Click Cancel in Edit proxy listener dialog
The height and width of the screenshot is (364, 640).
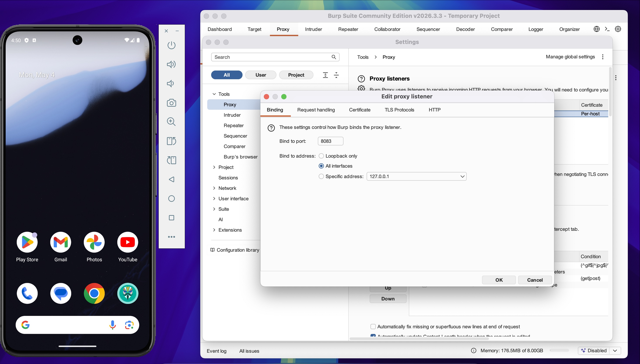click(x=535, y=280)
